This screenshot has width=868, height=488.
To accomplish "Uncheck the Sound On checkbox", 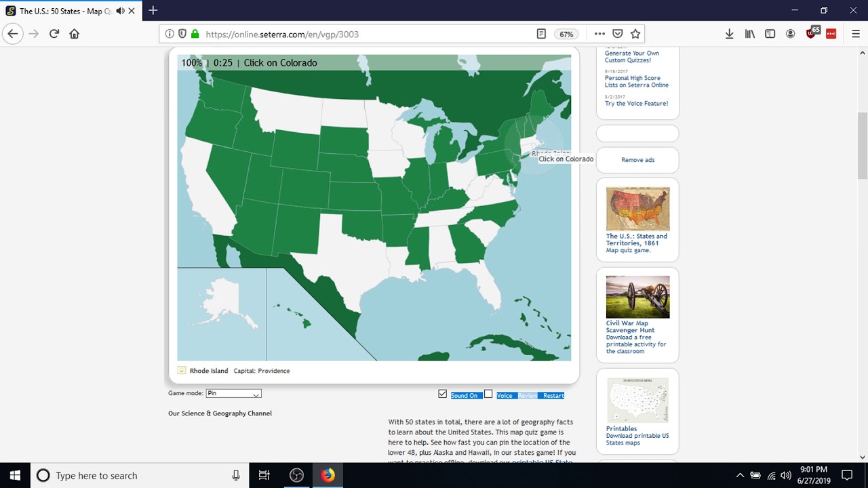I will pyautogui.click(x=443, y=394).
